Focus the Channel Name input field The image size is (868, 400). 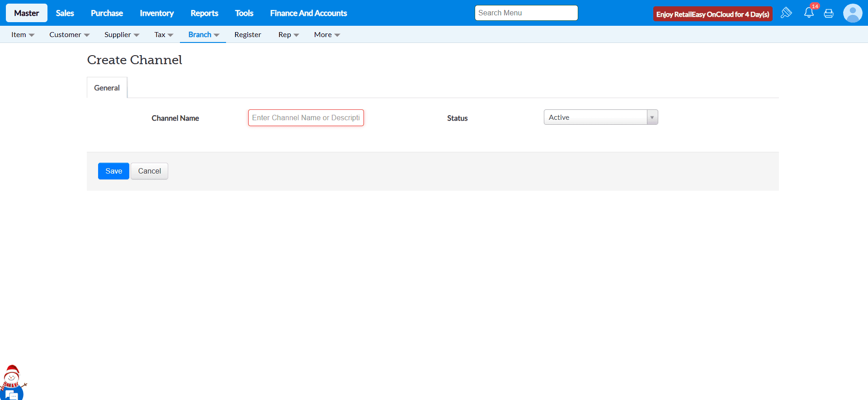click(306, 118)
